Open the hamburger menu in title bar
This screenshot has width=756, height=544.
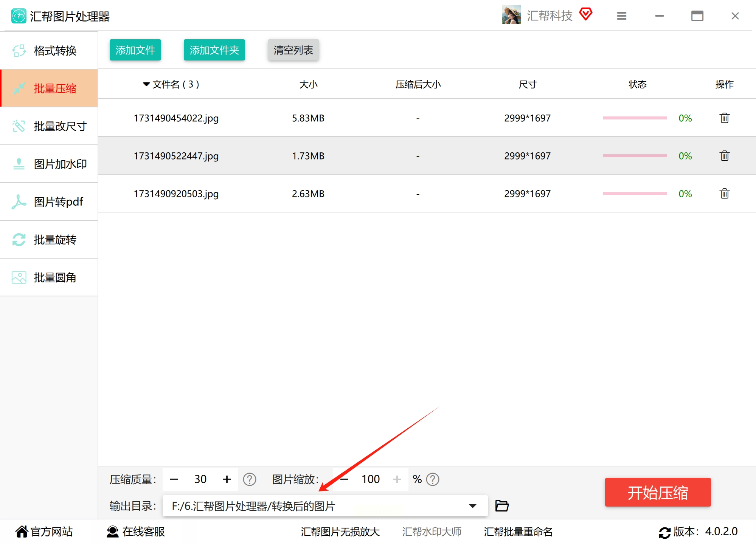click(x=622, y=16)
